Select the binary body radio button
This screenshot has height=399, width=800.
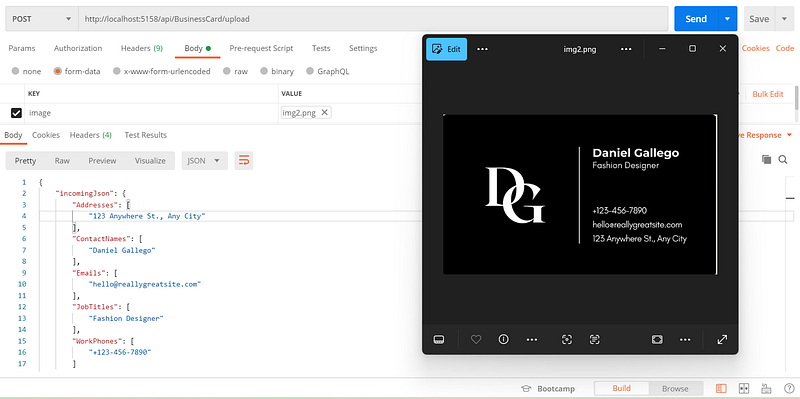pyautogui.click(x=264, y=71)
